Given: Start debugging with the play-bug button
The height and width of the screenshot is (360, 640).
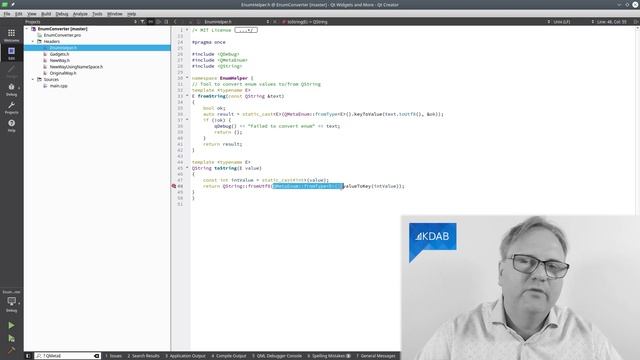Looking at the screenshot, I should 11,338.
